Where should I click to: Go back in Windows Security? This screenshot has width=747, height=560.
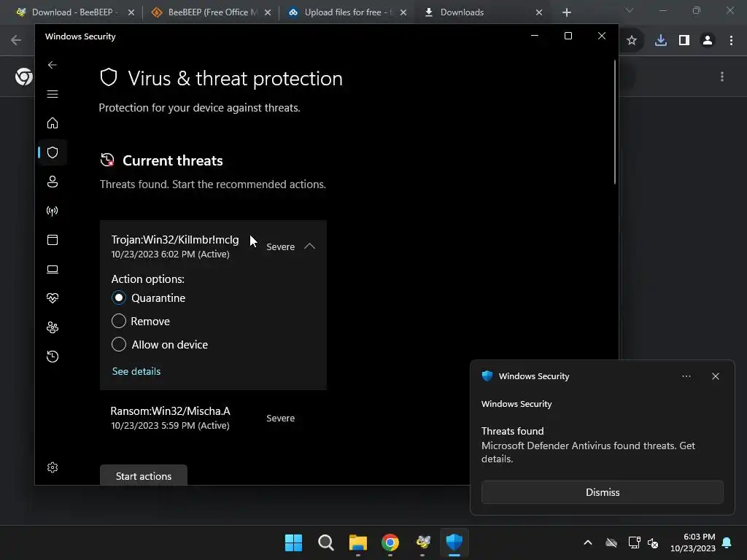53,65
